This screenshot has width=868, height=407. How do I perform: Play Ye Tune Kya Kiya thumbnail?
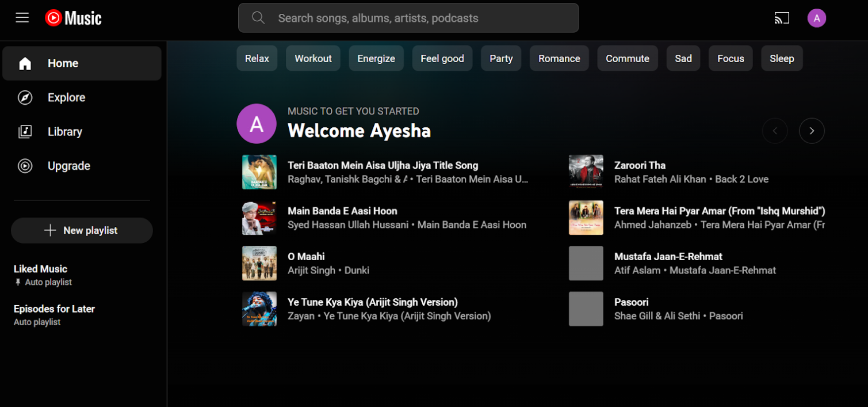coord(259,309)
